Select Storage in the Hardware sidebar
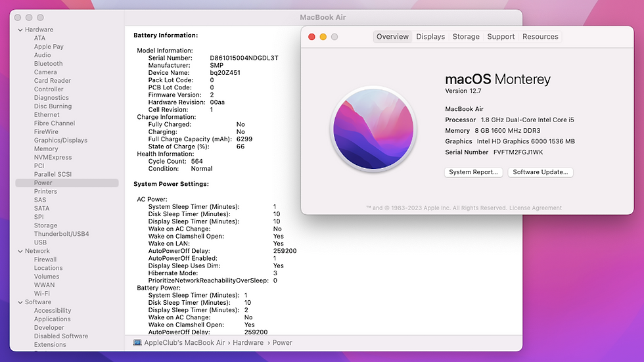The image size is (644, 362). pos(45,226)
